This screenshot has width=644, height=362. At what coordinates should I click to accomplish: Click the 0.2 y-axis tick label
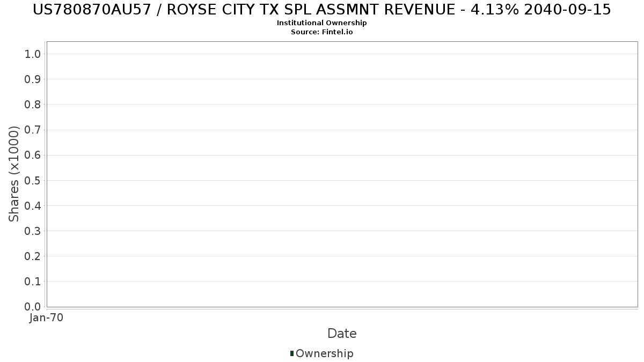33,256
